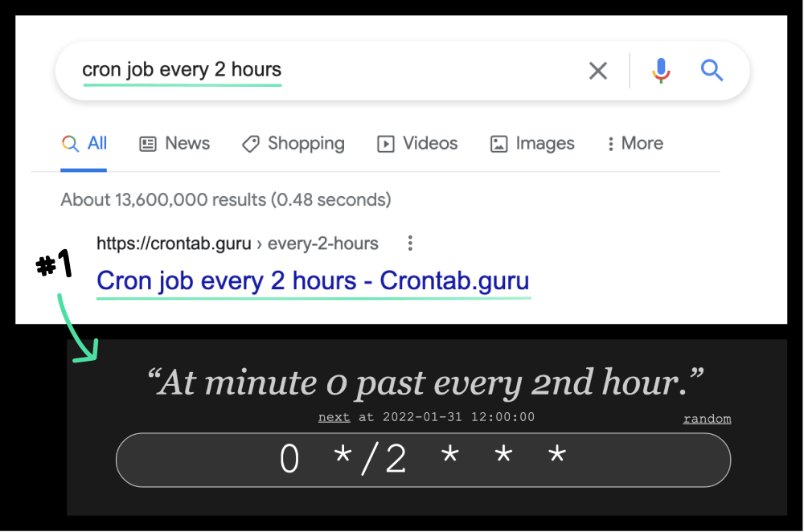Click the blue search magnifier icon

(712, 71)
